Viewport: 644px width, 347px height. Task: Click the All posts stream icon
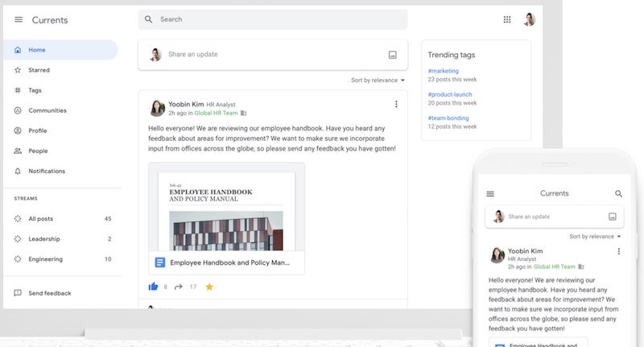click(x=18, y=219)
